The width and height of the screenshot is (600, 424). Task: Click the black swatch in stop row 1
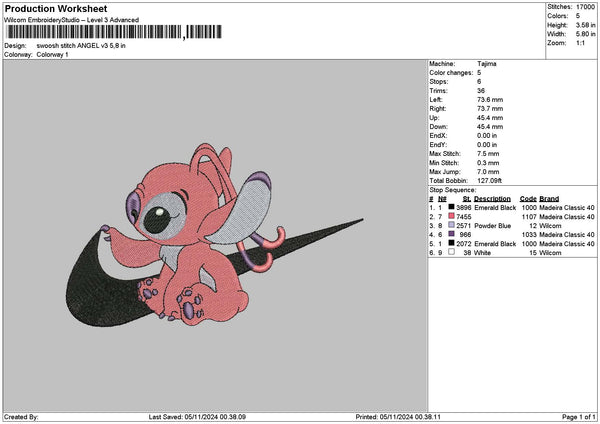452,207
